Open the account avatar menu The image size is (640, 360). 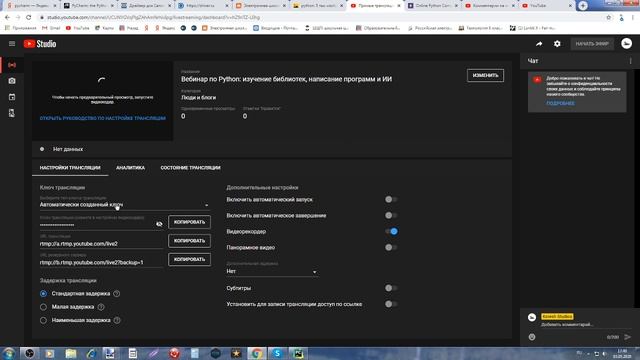[627, 43]
